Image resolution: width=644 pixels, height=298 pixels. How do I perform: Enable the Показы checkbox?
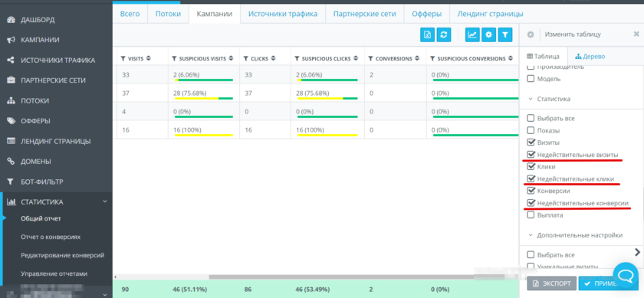point(531,130)
